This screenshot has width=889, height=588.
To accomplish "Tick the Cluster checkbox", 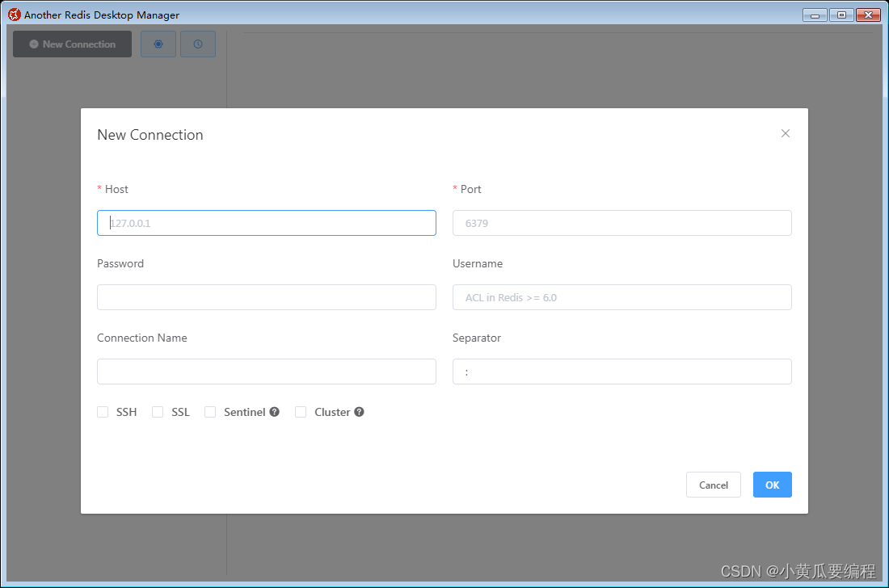I will [x=301, y=412].
